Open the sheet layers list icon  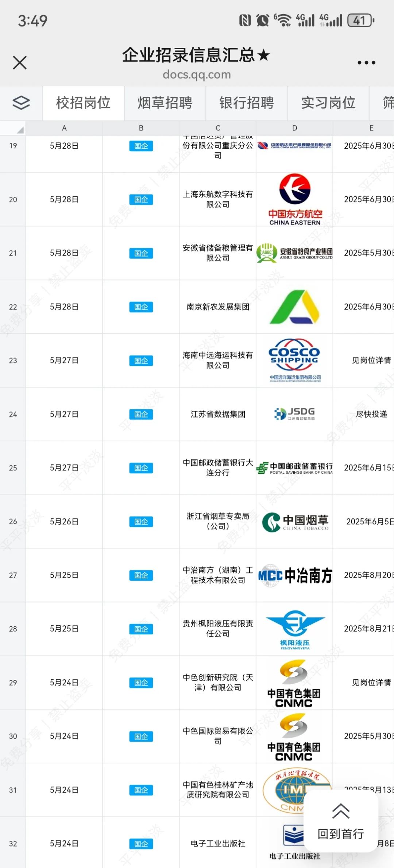coord(21,103)
